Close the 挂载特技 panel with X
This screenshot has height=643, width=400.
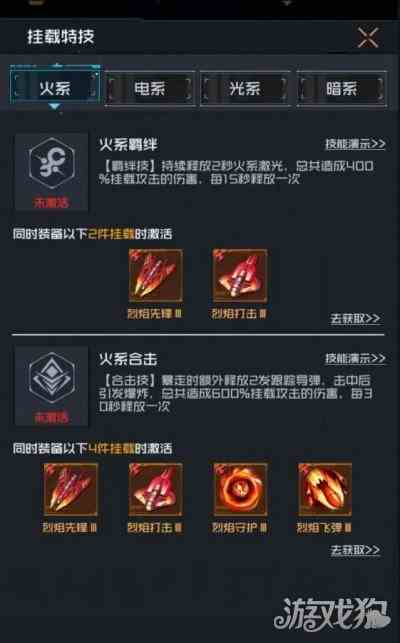(x=368, y=38)
